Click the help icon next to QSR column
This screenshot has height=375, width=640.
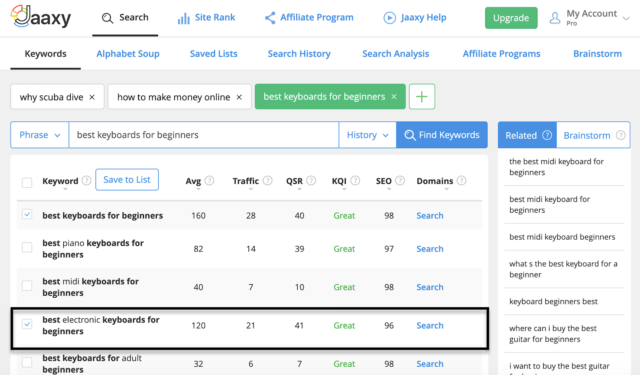coord(311,180)
